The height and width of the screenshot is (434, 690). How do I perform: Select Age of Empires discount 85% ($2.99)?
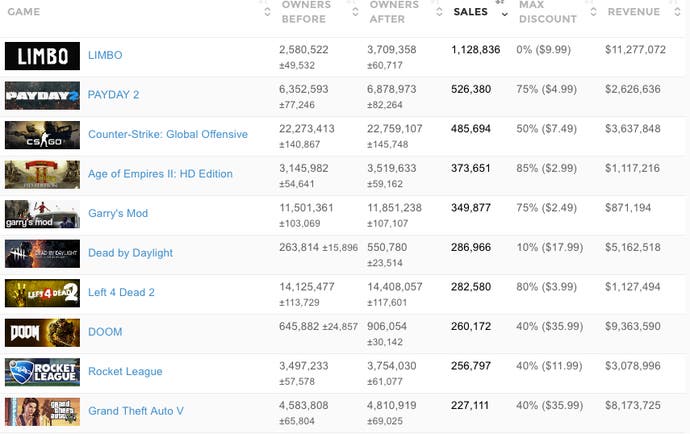(x=547, y=169)
